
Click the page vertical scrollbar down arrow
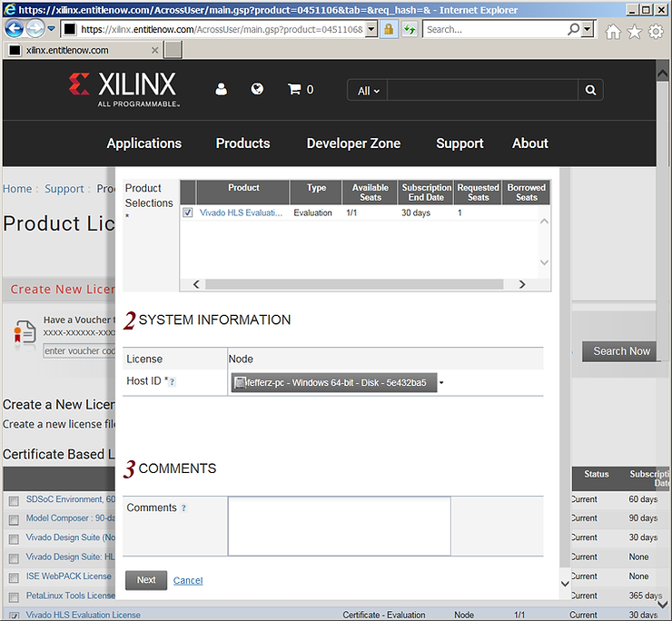663,605
